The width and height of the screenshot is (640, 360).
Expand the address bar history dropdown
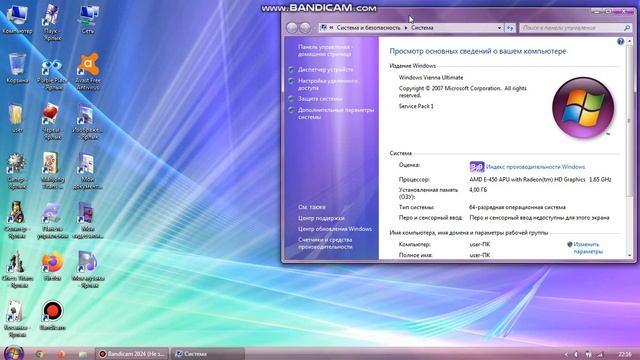[x=500, y=28]
